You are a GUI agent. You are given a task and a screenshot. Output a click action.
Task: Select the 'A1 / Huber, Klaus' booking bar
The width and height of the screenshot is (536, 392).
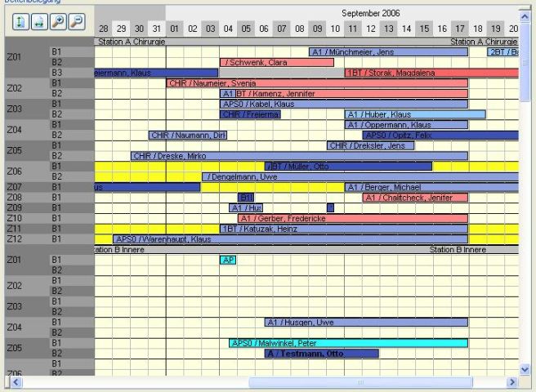tap(415, 114)
